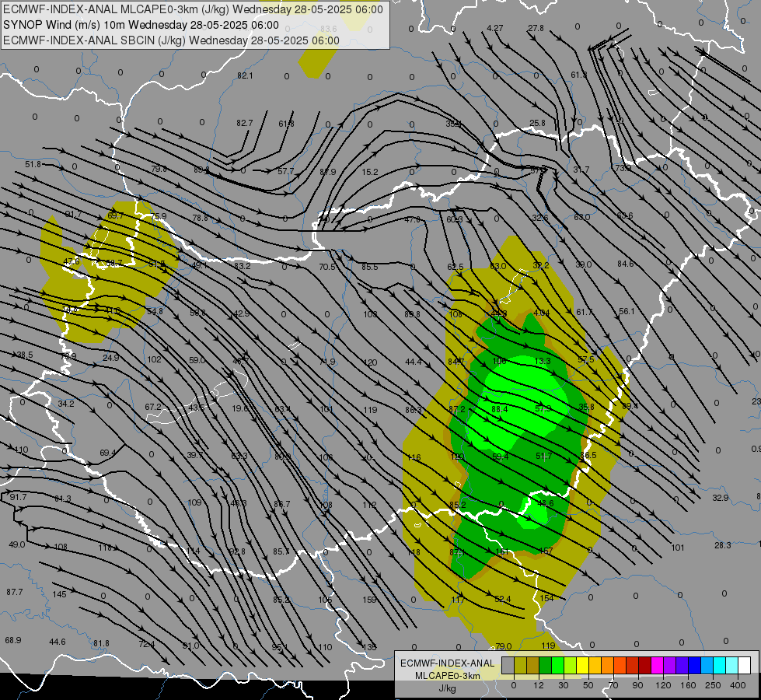This screenshot has width=761, height=700.
Task: Click legend scale label 12
Action: coord(538,685)
